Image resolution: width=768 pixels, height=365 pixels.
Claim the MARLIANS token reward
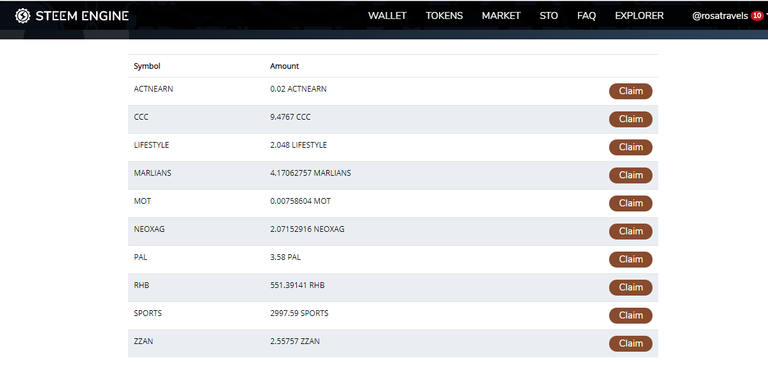(x=630, y=175)
